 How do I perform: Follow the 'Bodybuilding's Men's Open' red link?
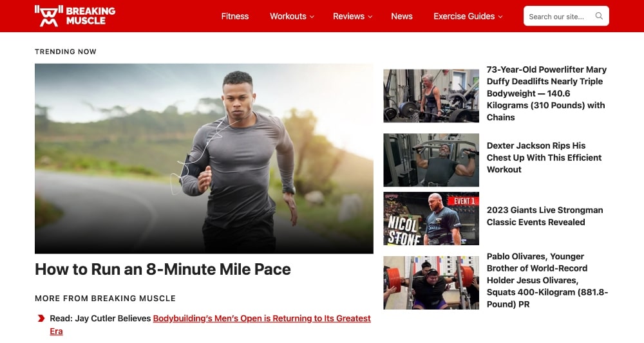tap(261, 319)
